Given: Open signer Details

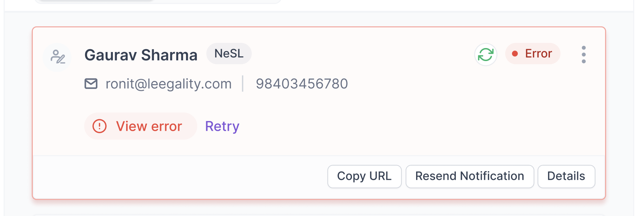Looking at the screenshot, I should (x=566, y=176).
